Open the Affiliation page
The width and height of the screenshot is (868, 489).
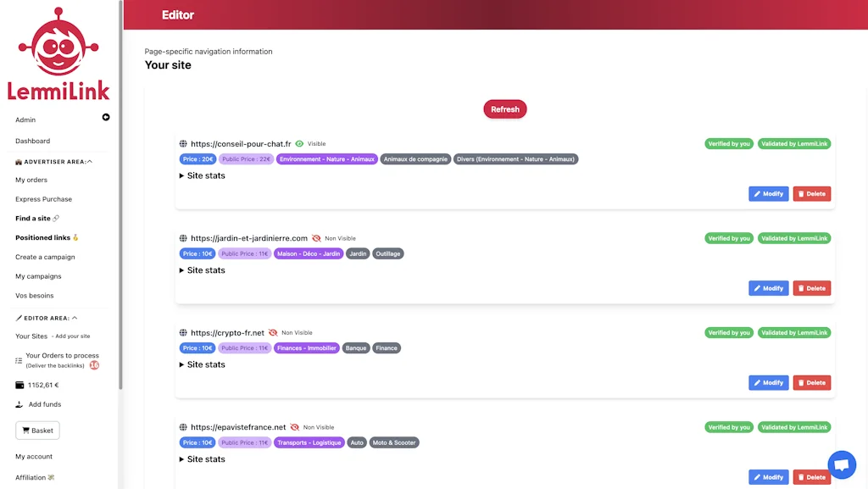click(x=31, y=477)
